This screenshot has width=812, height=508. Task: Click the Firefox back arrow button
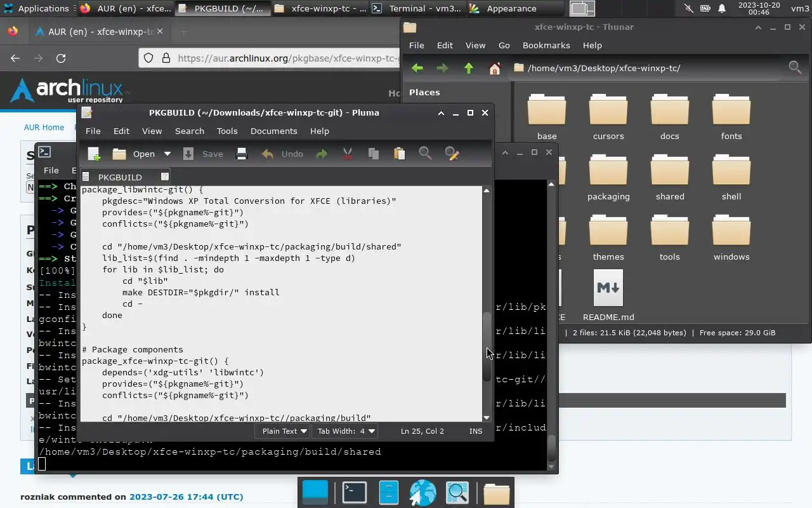[x=15, y=58]
